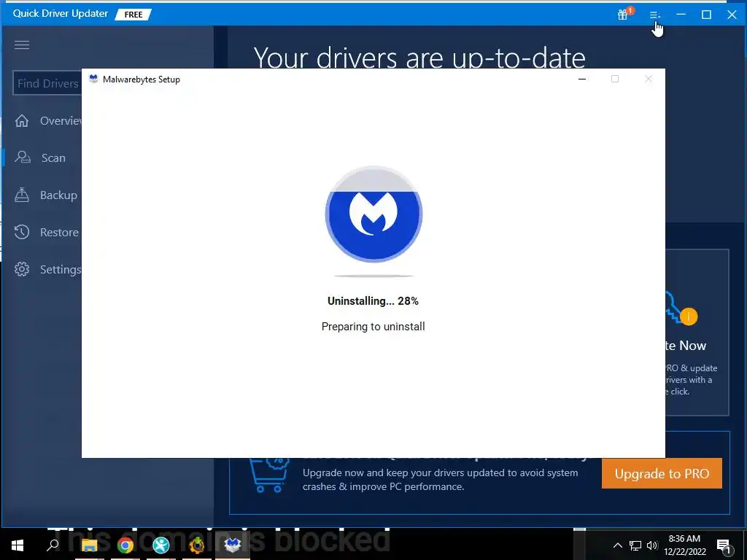747x560 pixels.
Task: Open the gift offers icon in title bar
Action: [624, 14]
